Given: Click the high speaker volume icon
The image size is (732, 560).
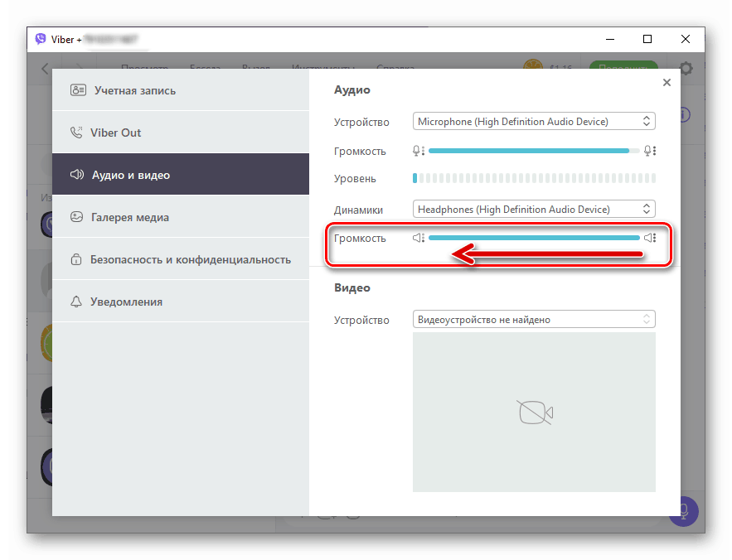Looking at the screenshot, I should coord(650,238).
